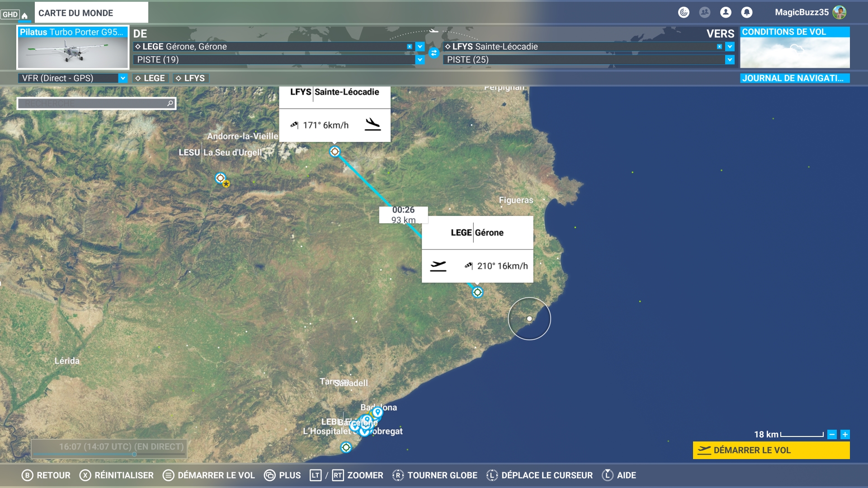This screenshot has height=488, width=868.
Task: Open the JOURNAL DE NAVIGATION panel
Action: point(794,78)
